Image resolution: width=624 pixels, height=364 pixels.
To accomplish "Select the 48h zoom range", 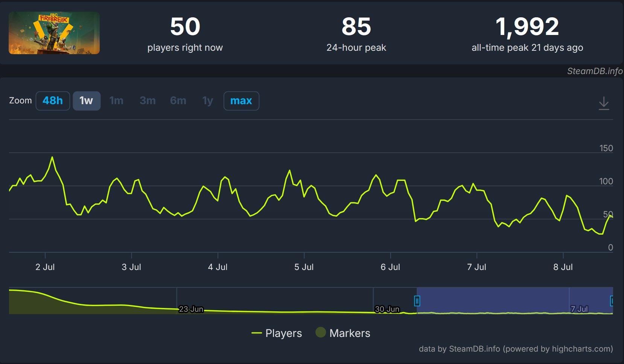I will click(53, 101).
